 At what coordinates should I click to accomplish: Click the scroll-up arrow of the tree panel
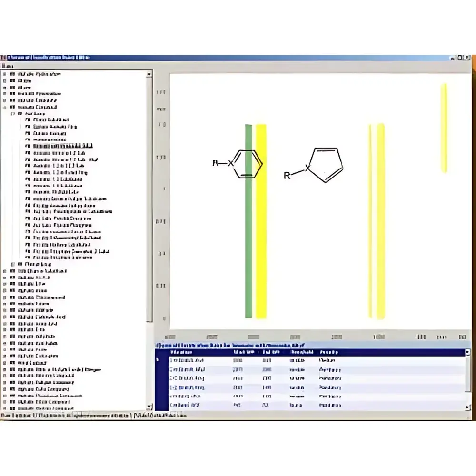pos(149,74)
